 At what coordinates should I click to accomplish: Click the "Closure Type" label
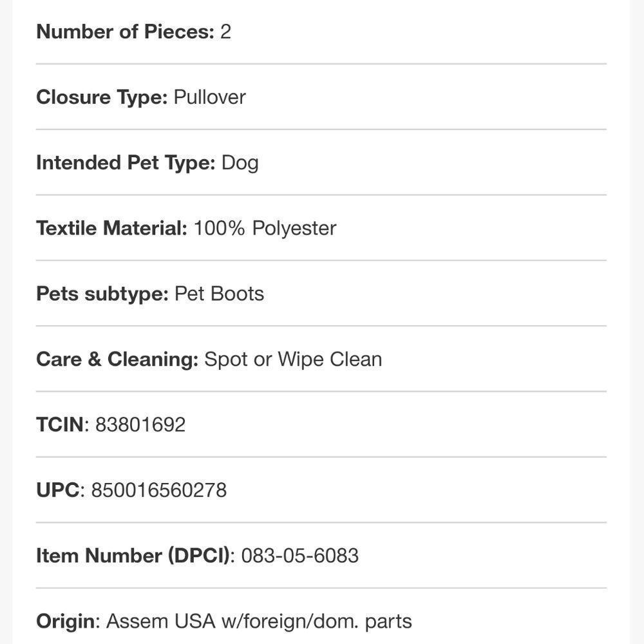tap(102, 97)
